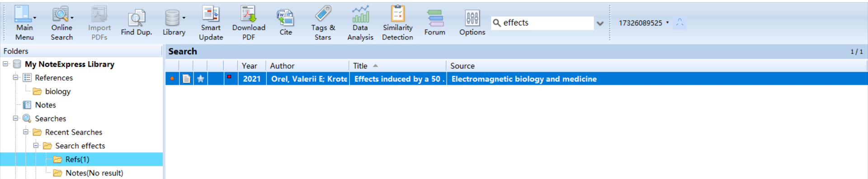This screenshot has width=868, height=179.
Task: Select the biology folder in the tree
Action: coord(58,91)
